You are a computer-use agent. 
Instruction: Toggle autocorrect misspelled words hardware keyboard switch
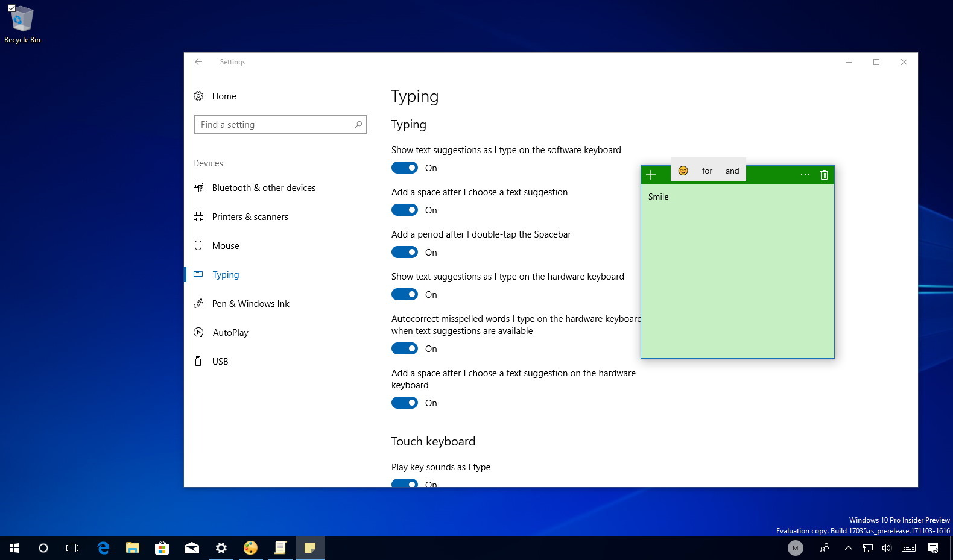coord(405,348)
